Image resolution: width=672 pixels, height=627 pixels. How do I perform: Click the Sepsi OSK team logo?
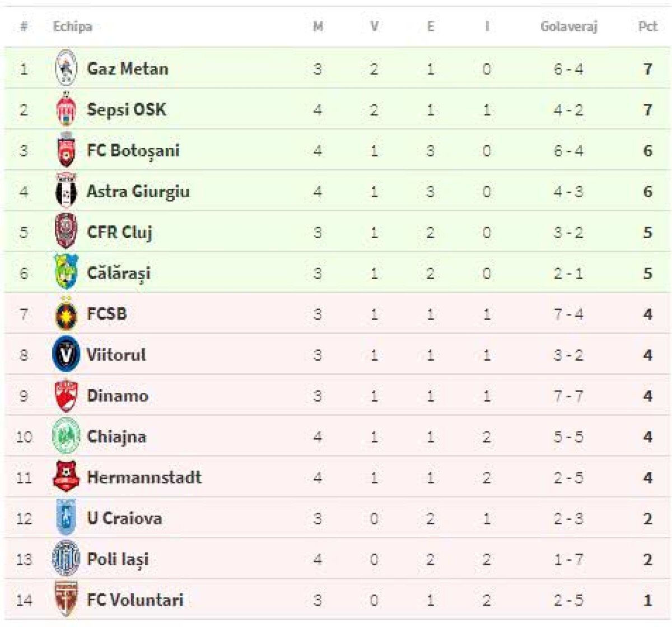(x=66, y=109)
